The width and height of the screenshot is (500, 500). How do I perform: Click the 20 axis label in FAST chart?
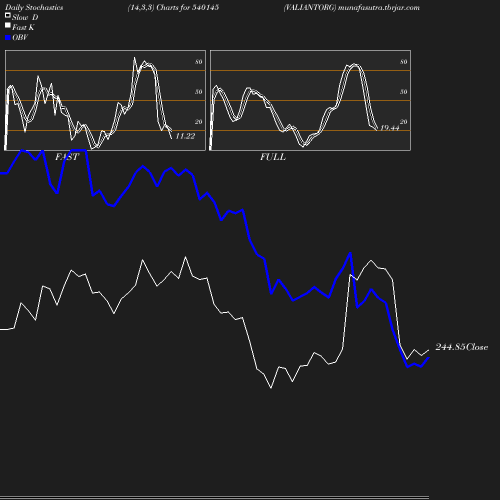199,122
